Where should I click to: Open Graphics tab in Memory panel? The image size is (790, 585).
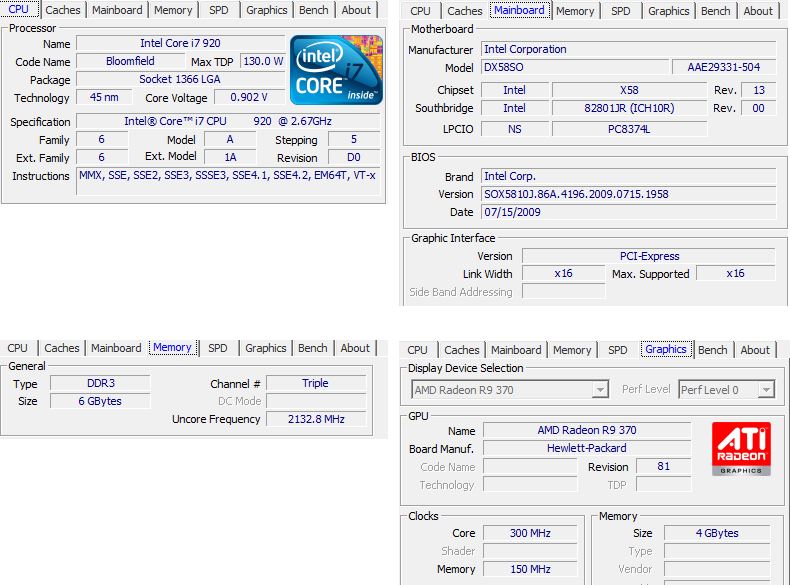[266, 348]
